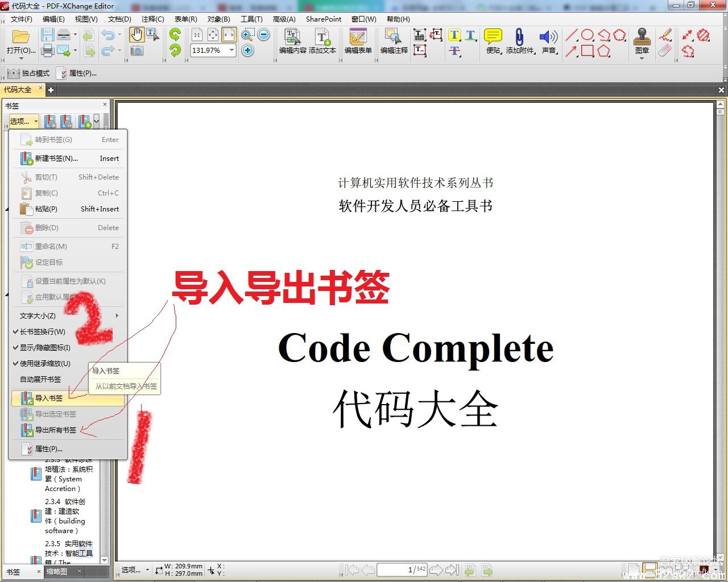Open the Comments (注释) menu
728x582 pixels.
pyautogui.click(x=152, y=19)
